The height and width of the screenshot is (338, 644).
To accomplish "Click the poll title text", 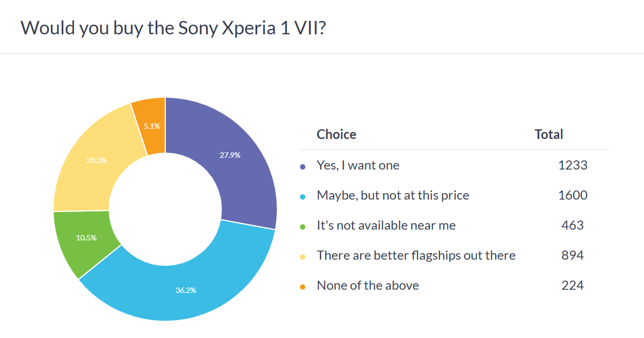I will point(173,27).
